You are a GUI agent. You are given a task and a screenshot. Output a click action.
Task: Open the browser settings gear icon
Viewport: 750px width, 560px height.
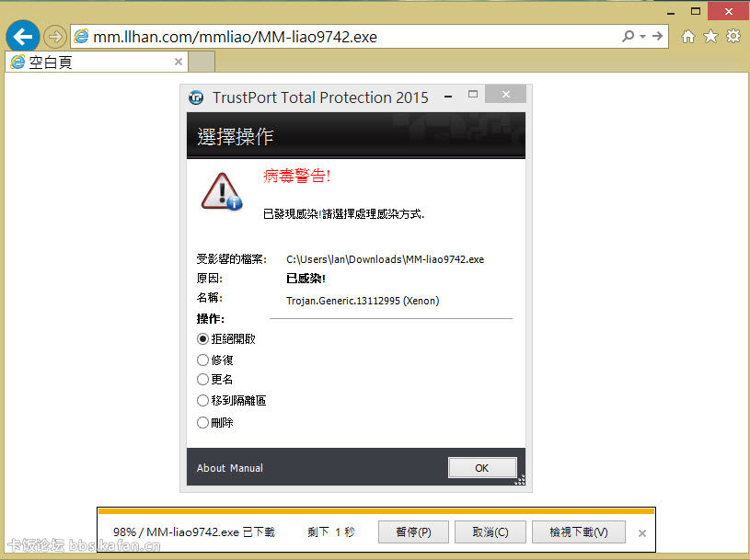[733, 37]
